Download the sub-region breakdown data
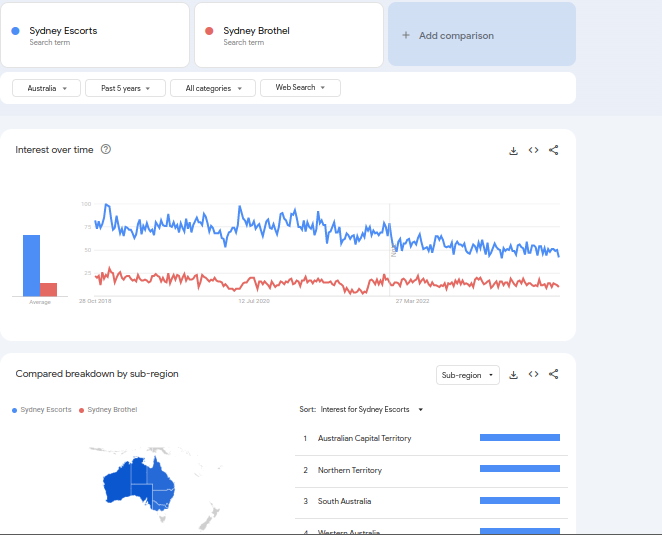Image resolution: width=662 pixels, height=535 pixels. (513, 375)
